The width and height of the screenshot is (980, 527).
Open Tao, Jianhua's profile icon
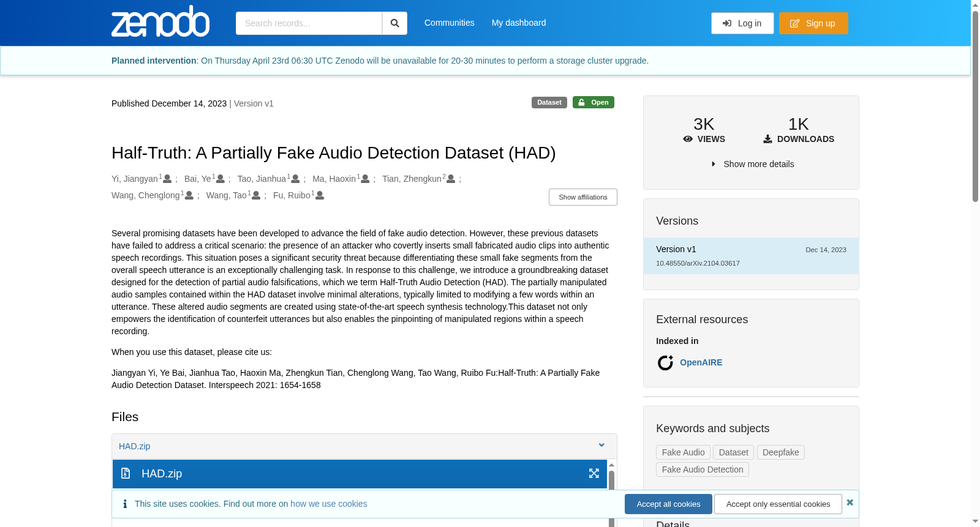(295, 179)
